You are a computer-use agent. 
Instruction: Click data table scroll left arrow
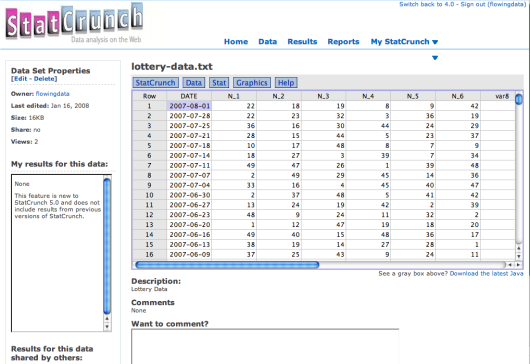tap(510, 265)
